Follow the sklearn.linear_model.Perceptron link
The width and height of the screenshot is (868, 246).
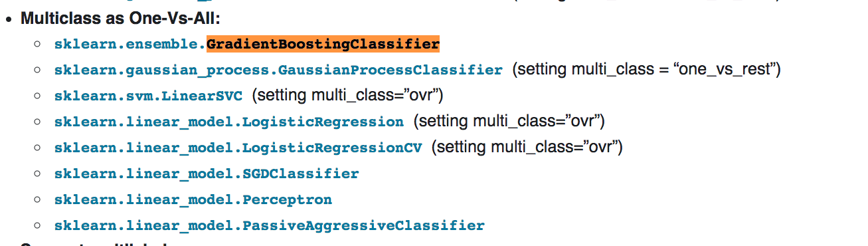coord(193,199)
